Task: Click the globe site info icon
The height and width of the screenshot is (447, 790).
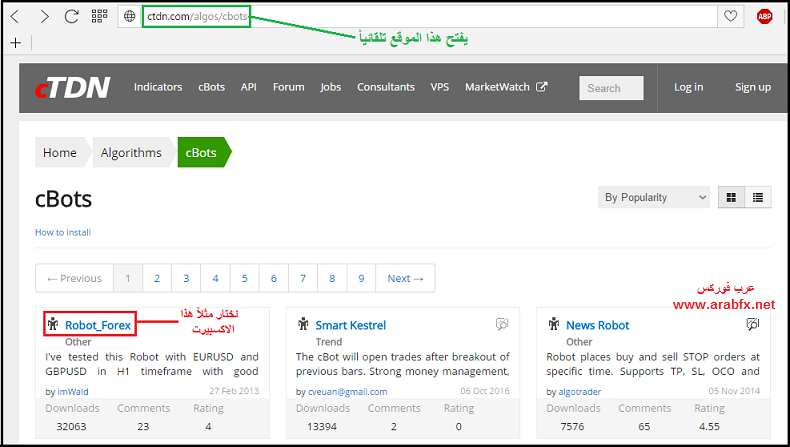Action: 129,16
